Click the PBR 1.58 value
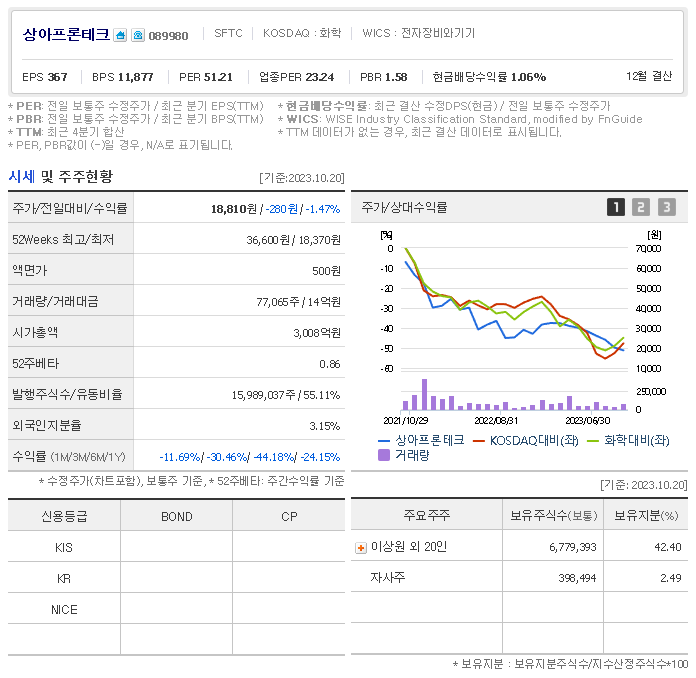The width and height of the screenshot is (696, 678). (x=384, y=77)
